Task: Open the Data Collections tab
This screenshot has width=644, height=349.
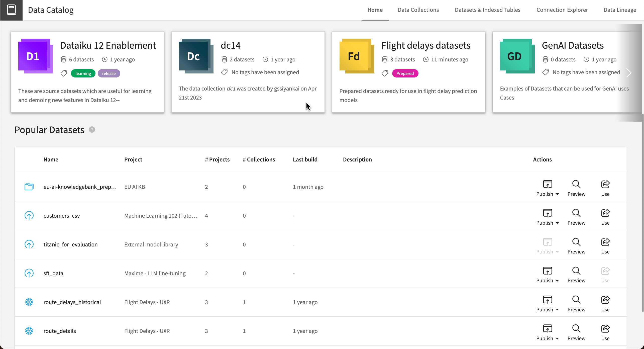Action: [x=418, y=10]
